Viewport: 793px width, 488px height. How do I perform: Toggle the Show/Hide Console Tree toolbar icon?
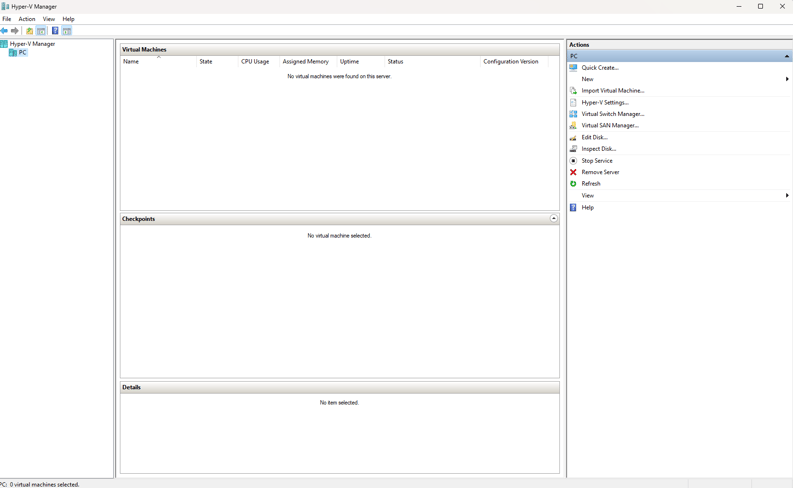(41, 31)
